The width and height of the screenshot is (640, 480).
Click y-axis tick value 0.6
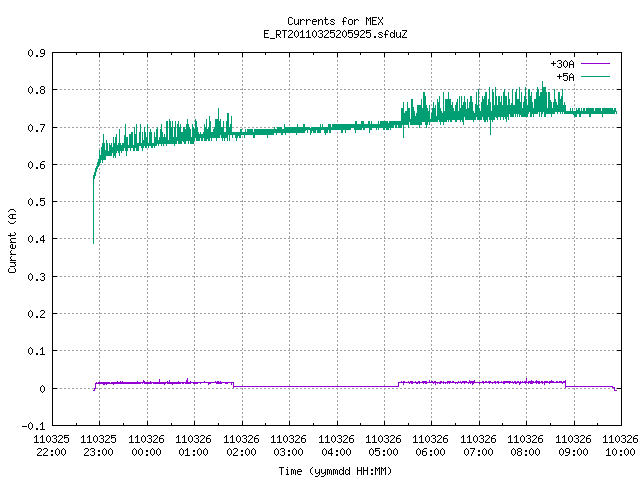click(x=37, y=165)
